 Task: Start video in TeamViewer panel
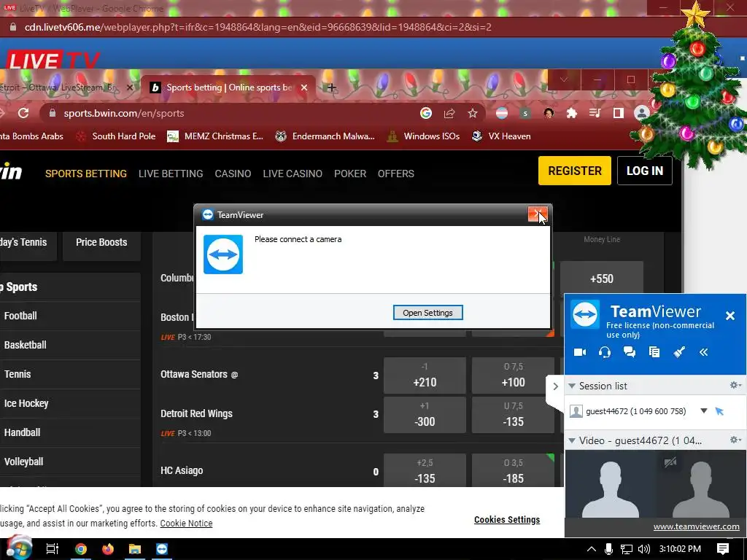coord(580,352)
